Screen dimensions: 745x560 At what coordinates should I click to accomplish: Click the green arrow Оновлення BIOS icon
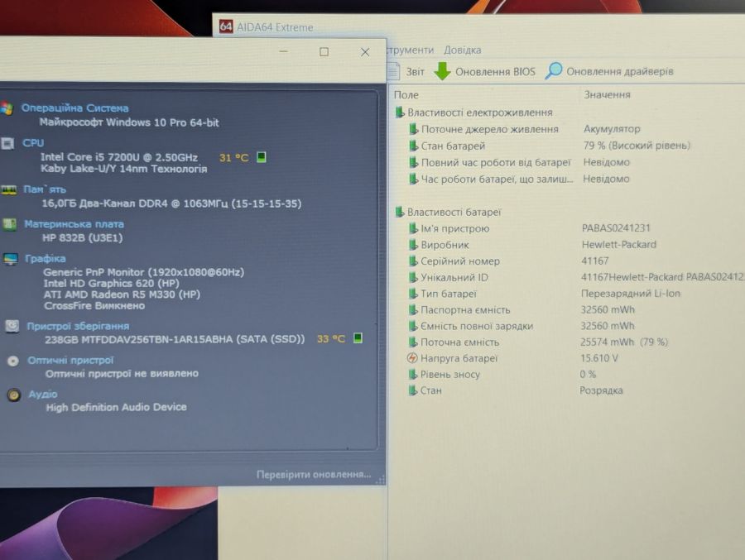(x=442, y=71)
